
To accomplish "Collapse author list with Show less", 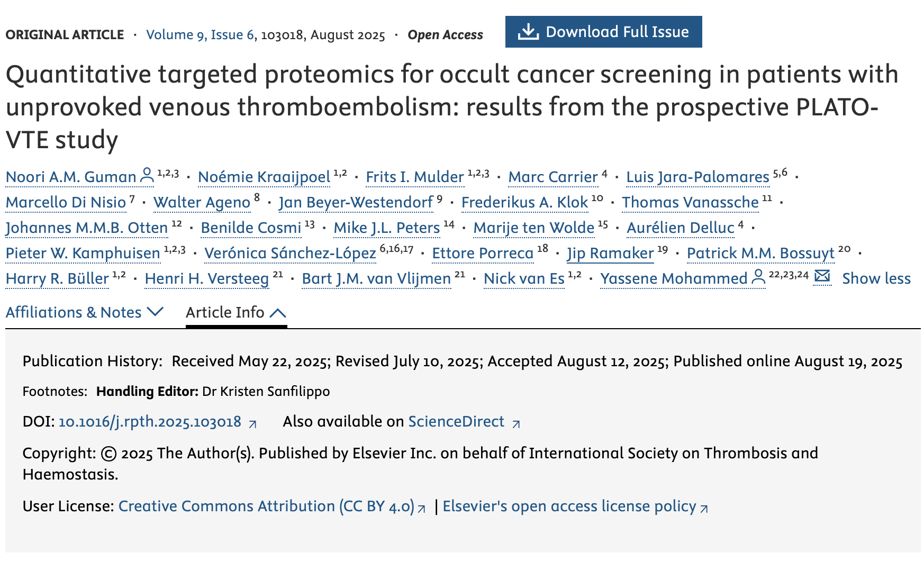I will [876, 278].
